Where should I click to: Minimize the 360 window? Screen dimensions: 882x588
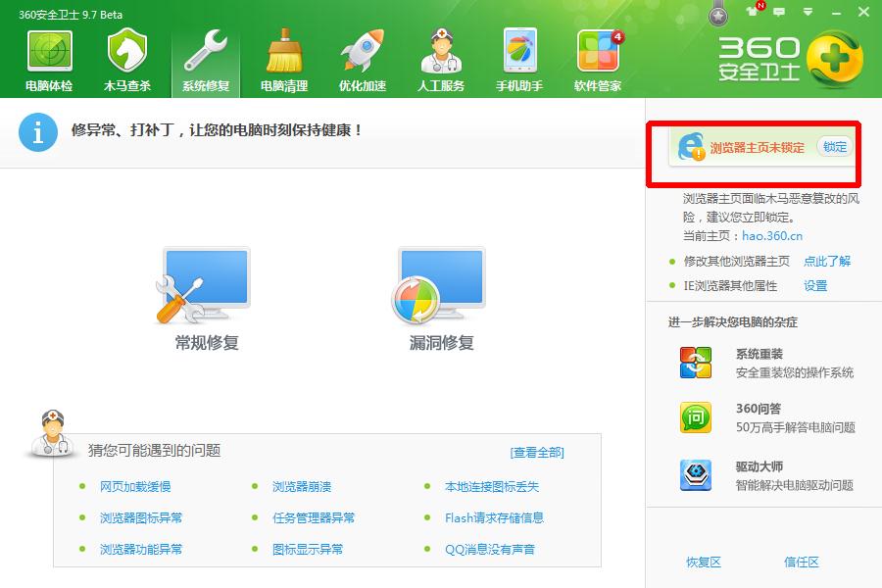pos(837,12)
